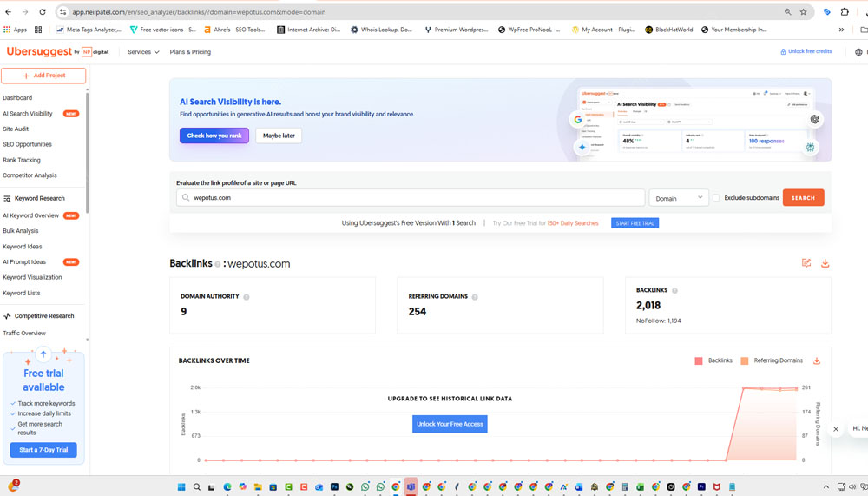Go to Site Audit
Image resolution: width=868 pixels, height=496 pixels.
pos(16,129)
